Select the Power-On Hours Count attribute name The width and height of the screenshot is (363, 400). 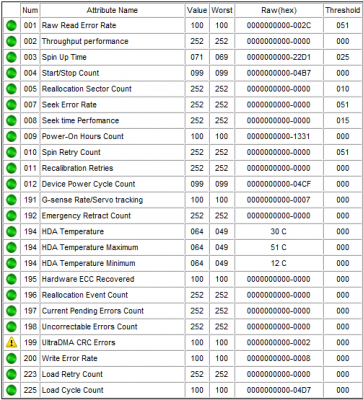tap(83, 136)
